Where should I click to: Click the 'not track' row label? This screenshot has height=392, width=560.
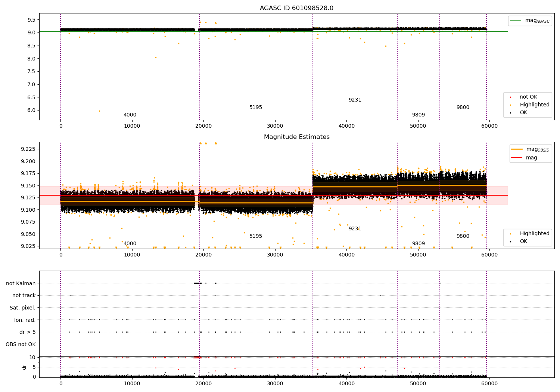(x=24, y=296)
